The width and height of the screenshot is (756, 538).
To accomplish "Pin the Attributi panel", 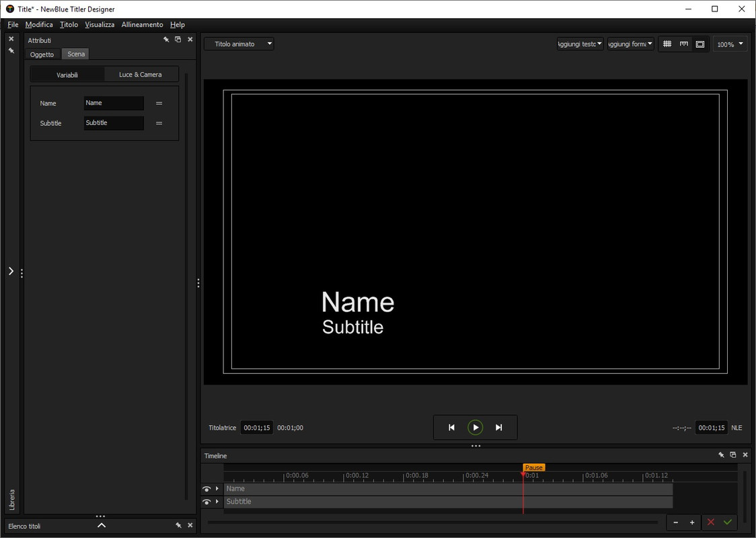I will point(166,40).
